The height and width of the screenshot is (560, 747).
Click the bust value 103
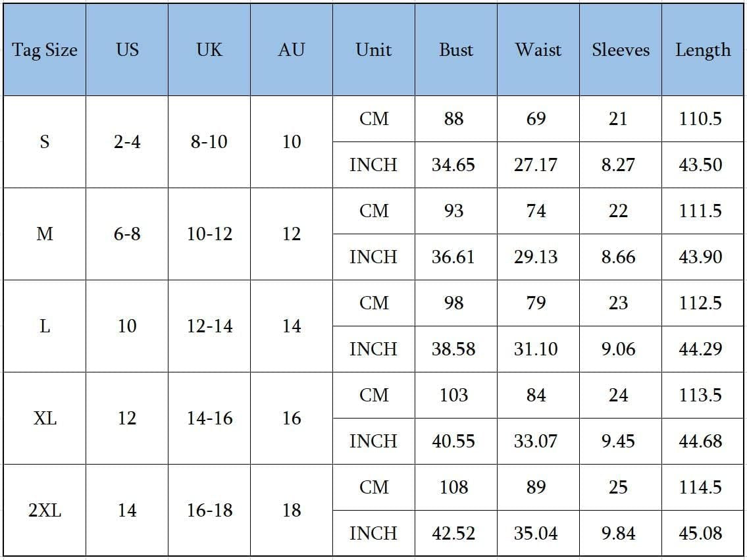(453, 395)
